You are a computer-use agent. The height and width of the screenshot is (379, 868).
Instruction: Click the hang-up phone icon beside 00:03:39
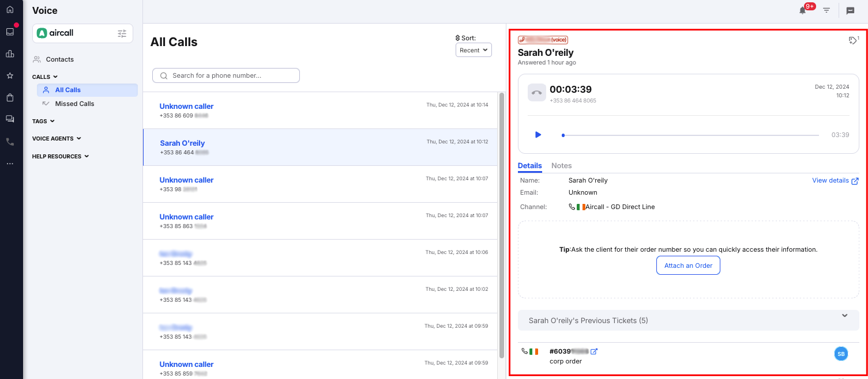click(537, 92)
